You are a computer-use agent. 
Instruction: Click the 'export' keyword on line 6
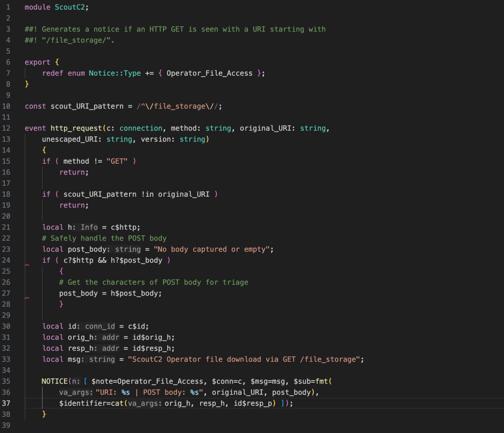tap(38, 62)
